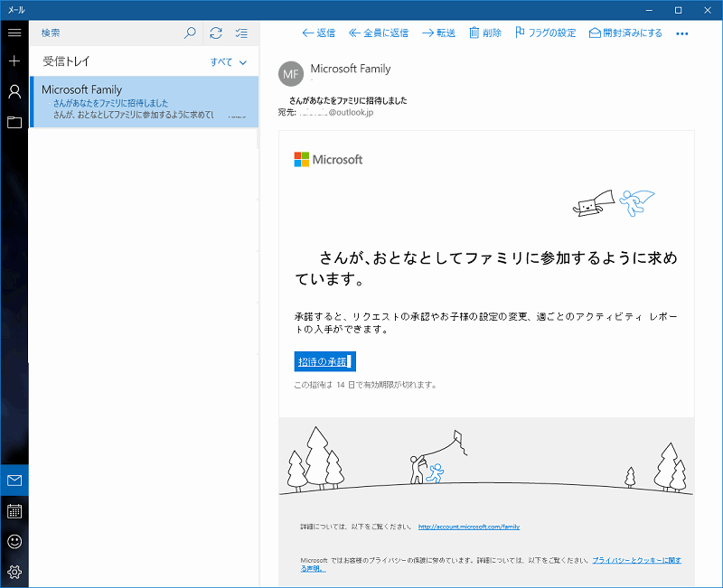723x588 pixels.
Task: Click 全員に返信 reply all button
Action: (x=379, y=33)
